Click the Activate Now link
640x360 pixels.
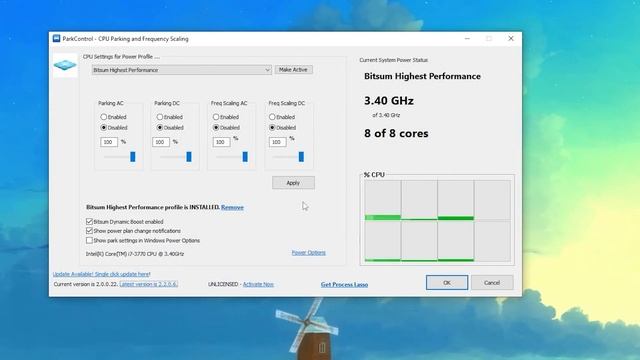258,284
